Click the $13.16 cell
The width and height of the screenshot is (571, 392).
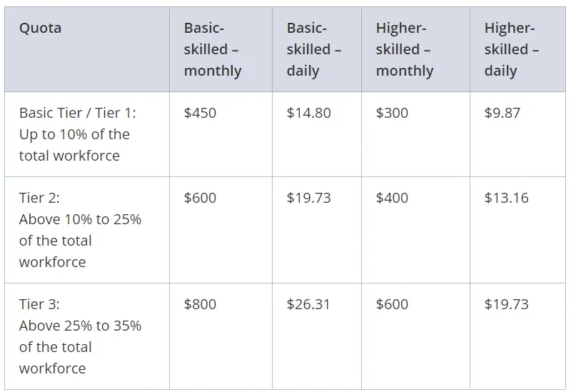517,230
